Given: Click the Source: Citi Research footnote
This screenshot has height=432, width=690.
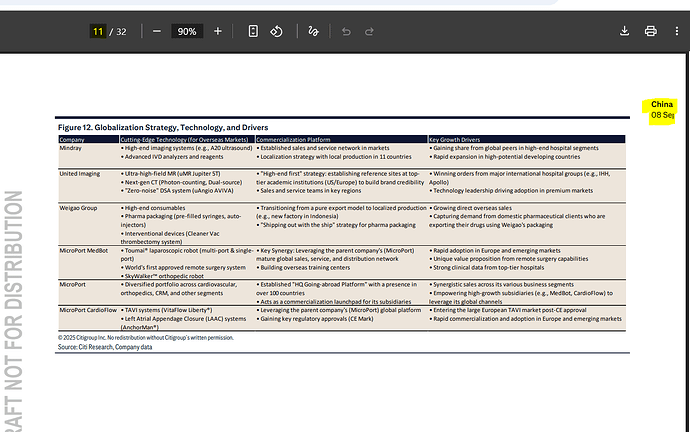Looking at the screenshot, I should click(105, 346).
